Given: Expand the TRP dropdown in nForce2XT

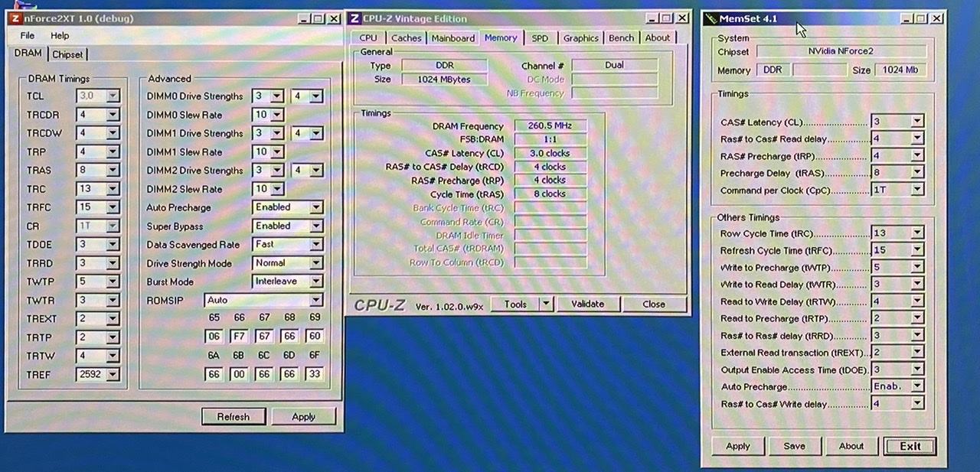Looking at the screenshot, I should point(113,151).
